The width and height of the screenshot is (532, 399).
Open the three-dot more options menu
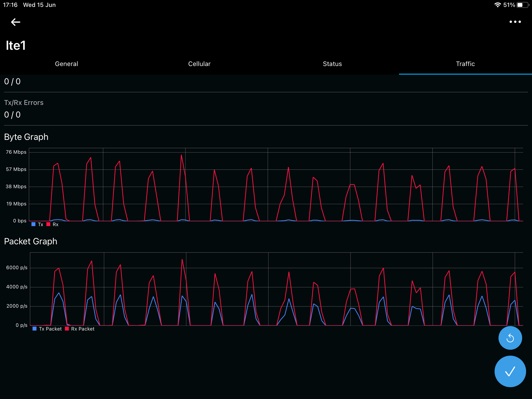(515, 22)
